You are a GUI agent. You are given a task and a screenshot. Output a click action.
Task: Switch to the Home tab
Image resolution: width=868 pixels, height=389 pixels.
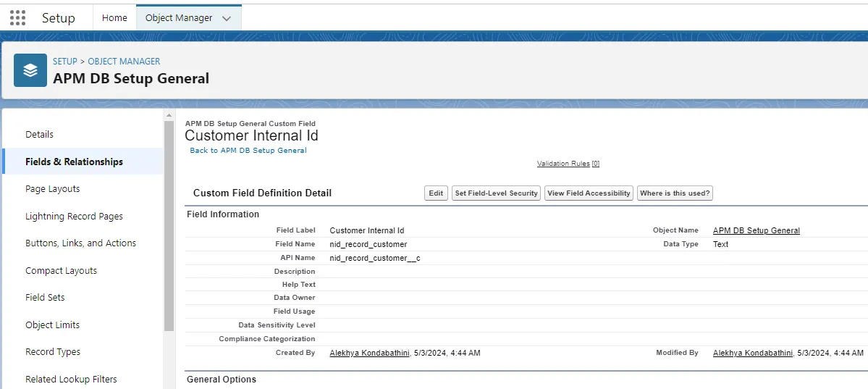click(x=114, y=17)
